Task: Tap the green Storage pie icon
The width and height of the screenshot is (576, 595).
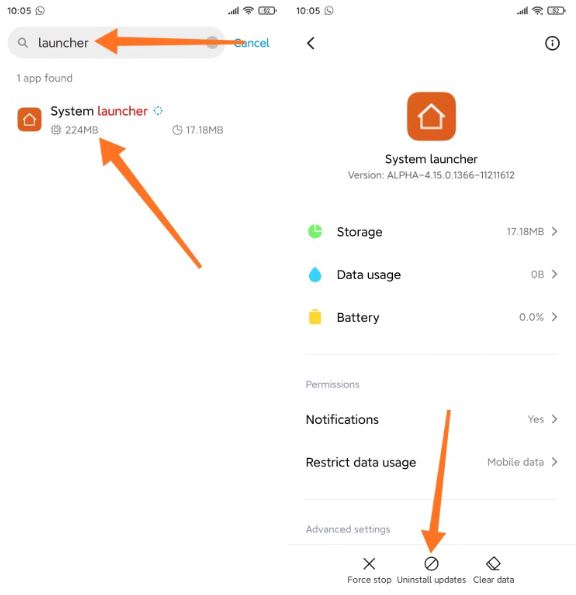Action: click(315, 231)
